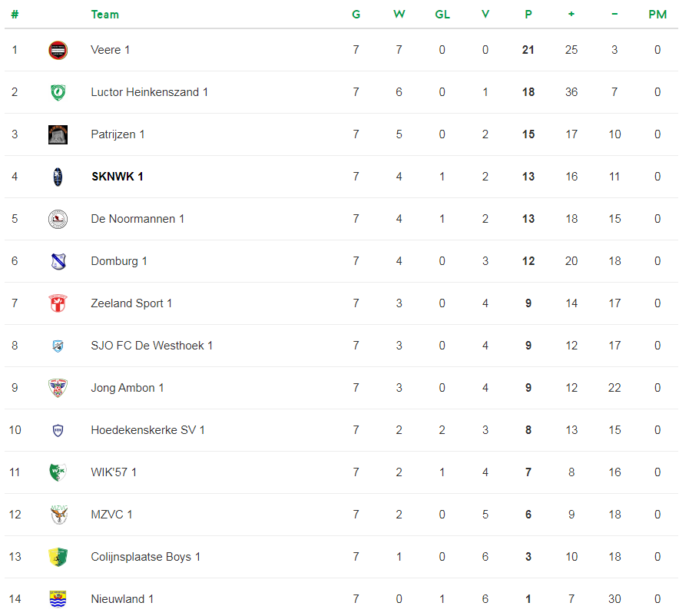Select the PM column header

(x=657, y=15)
